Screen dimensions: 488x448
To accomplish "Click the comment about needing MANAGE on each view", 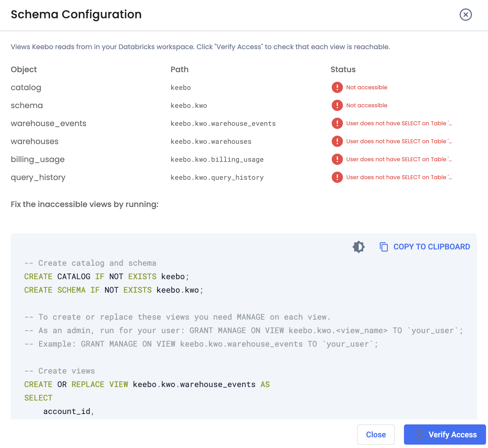I will (x=177, y=317).
